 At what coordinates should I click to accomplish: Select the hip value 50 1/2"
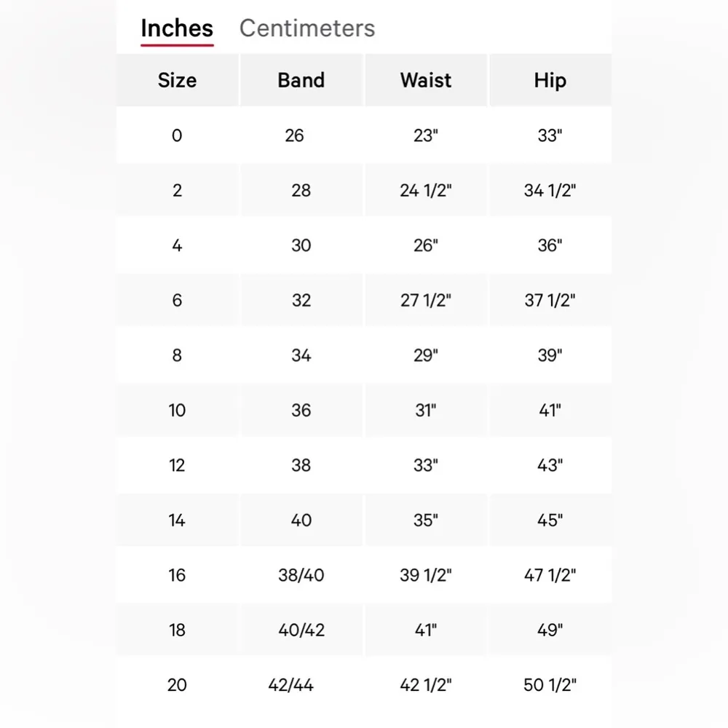pyautogui.click(x=550, y=685)
